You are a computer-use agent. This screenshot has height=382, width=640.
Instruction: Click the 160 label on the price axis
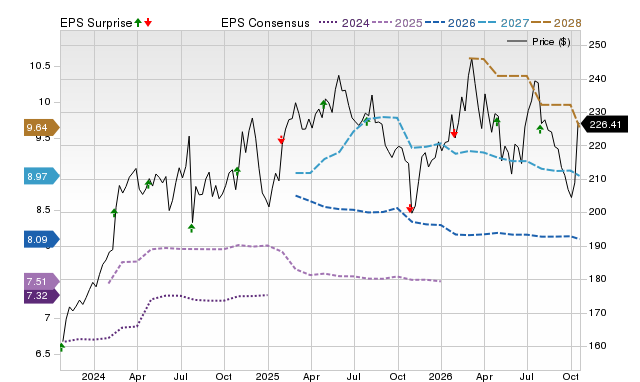598,346
